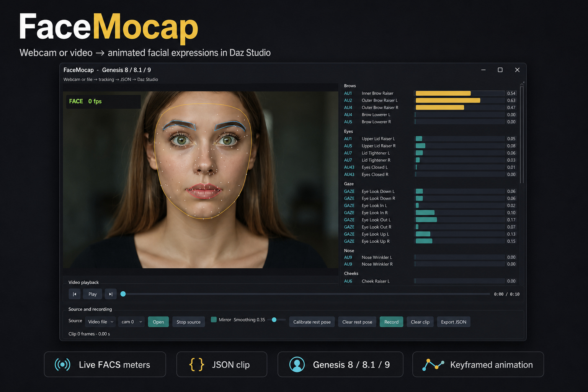Select the Outer Brow Raiser R row label

pyautogui.click(x=380, y=108)
